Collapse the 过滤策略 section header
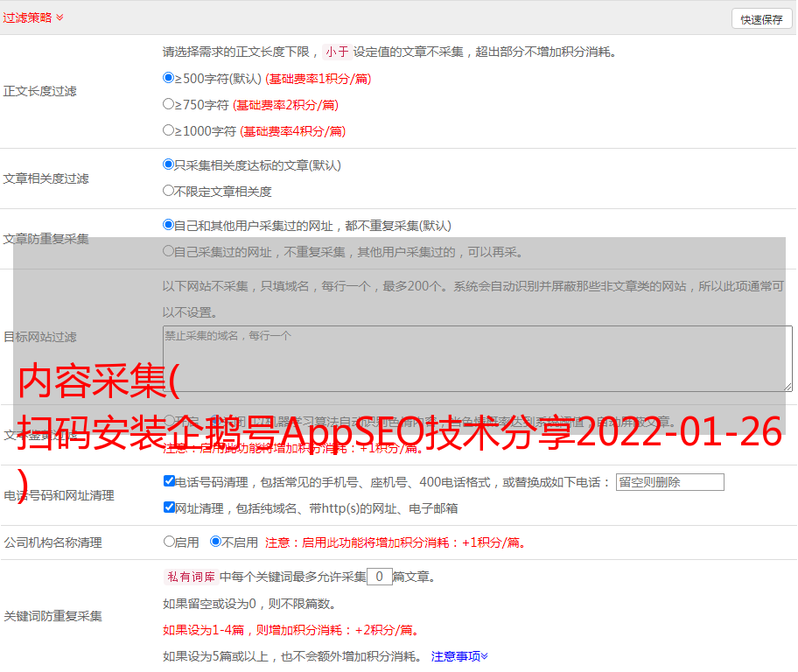798x672 pixels. (x=33, y=17)
